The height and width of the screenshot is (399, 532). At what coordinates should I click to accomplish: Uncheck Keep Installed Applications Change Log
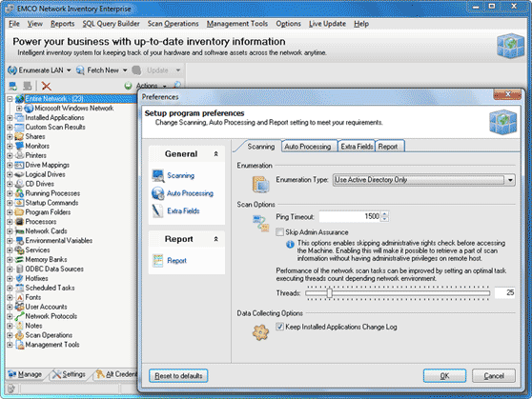[280, 327]
